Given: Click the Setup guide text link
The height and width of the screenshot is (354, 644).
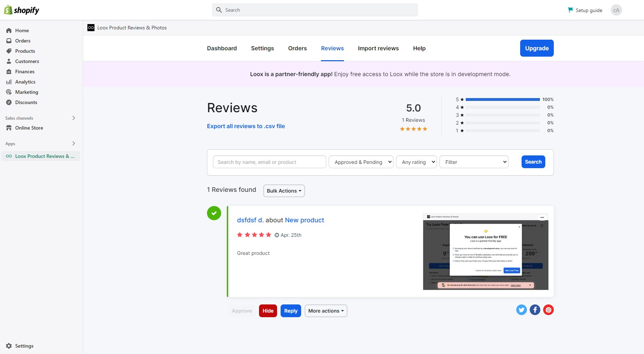Looking at the screenshot, I should pos(589,10).
